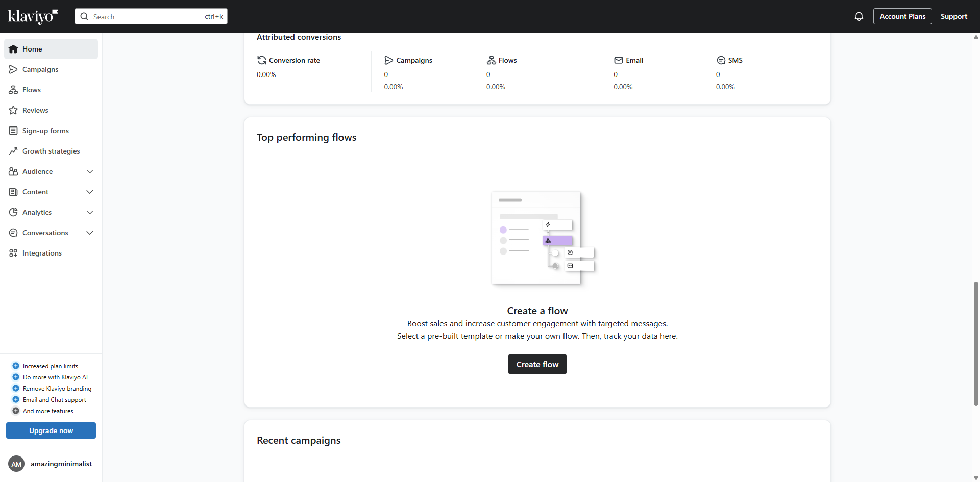Open the Account Plans button
The height and width of the screenshot is (482, 980).
click(902, 16)
